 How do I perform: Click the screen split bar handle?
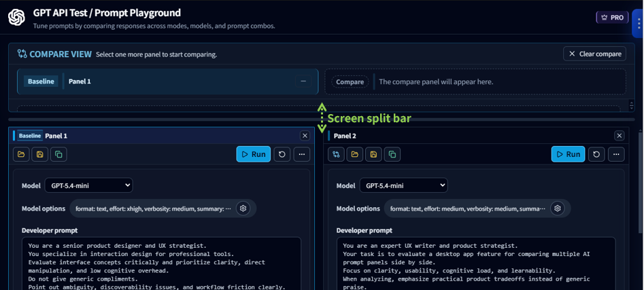coord(322,120)
